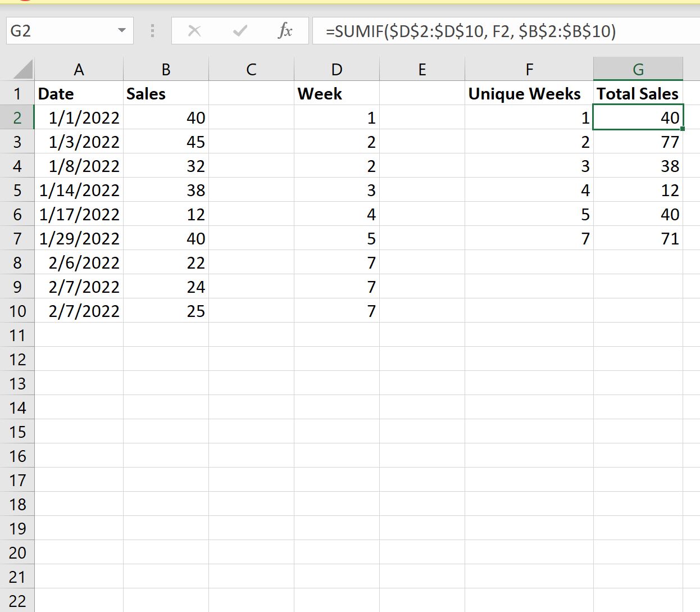This screenshot has width=700, height=612.
Task: Select the date cell 1/1/2022
Action: [79, 117]
